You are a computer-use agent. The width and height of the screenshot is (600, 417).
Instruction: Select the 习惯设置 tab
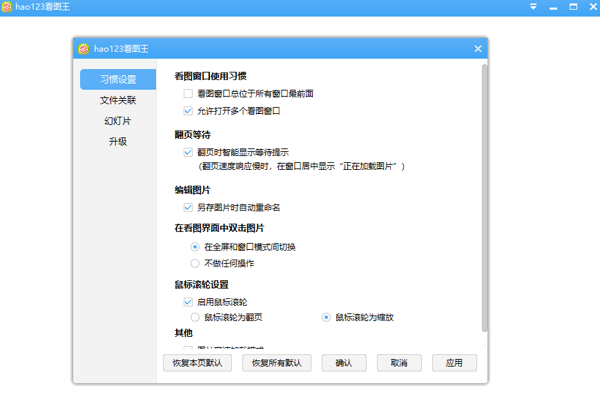click(117, 79)
